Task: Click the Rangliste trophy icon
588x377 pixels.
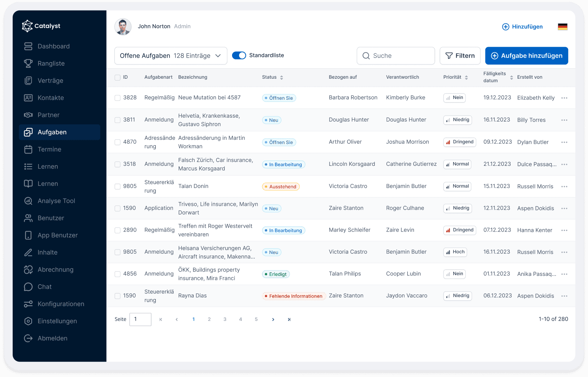Action: click(28, 64)
